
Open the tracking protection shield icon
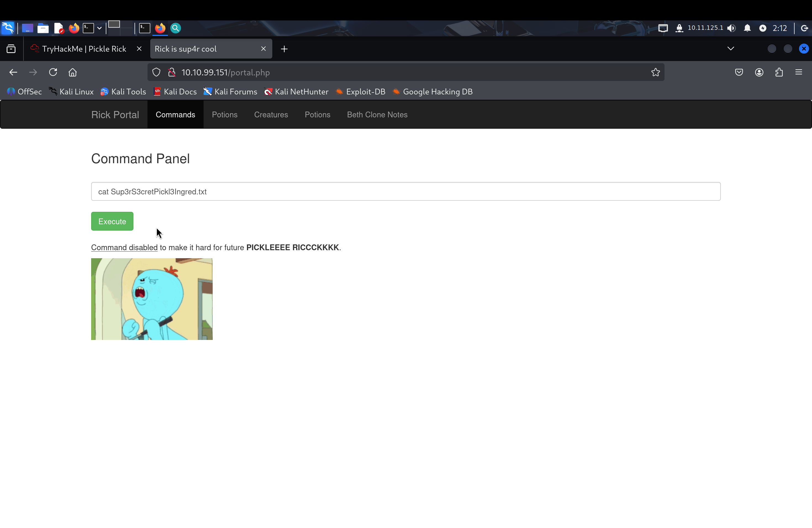click(x=156, y=72)
